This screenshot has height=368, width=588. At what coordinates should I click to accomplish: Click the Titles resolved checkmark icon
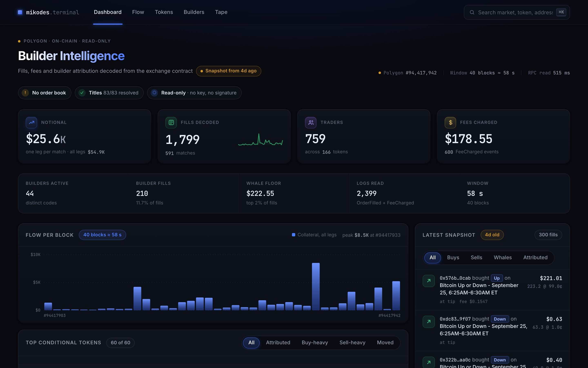coord(82,93)
